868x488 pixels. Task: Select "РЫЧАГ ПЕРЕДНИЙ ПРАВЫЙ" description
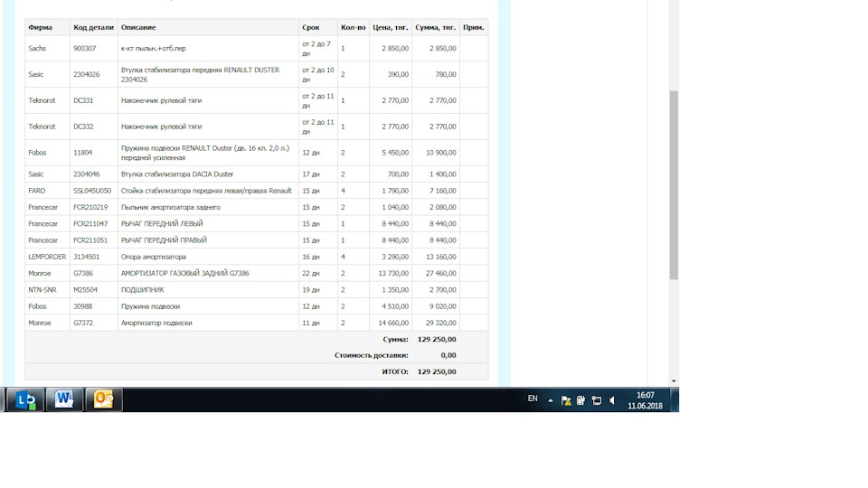(x=164, y=240)
